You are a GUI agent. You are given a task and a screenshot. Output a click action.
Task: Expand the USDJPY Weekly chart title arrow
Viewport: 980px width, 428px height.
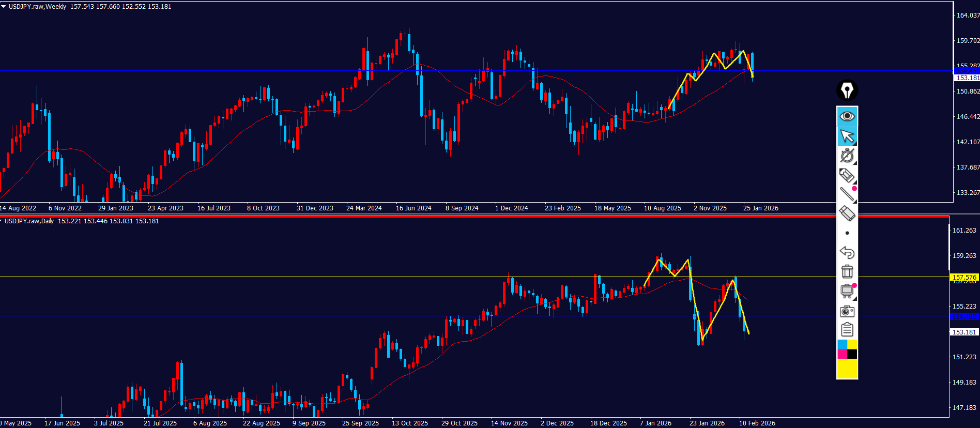pyautogui.click(x=3, y=7)
